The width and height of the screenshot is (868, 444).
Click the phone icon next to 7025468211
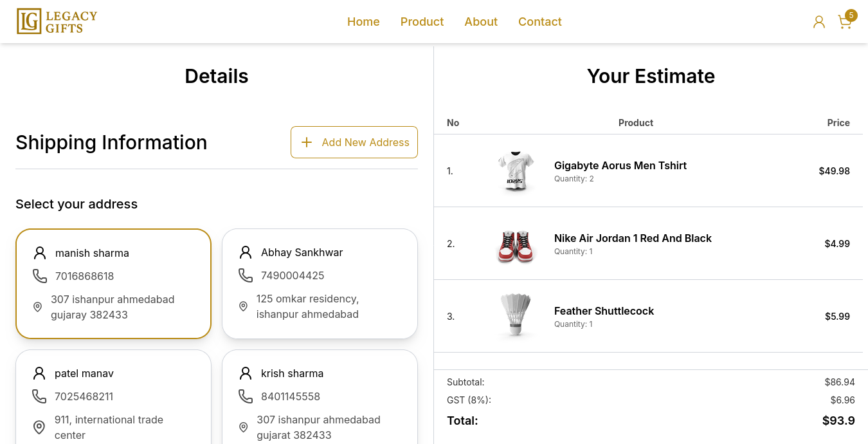click(x=39, y=396)
